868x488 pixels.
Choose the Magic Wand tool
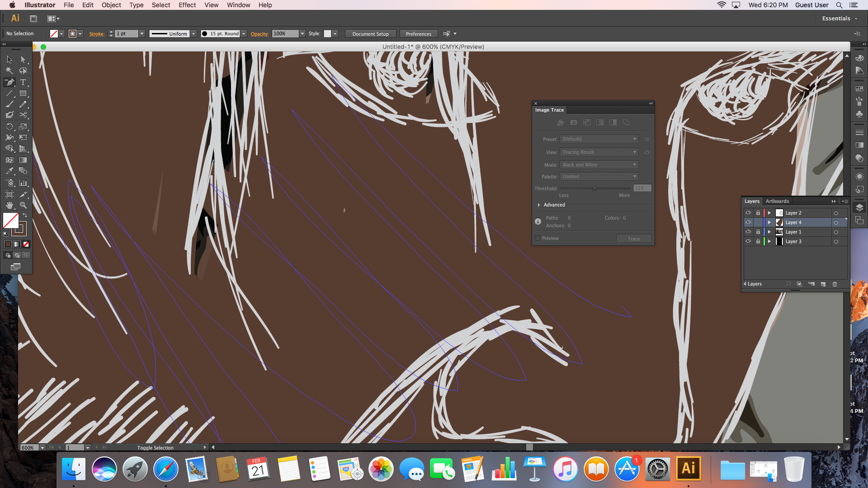(x=9, y=71)
